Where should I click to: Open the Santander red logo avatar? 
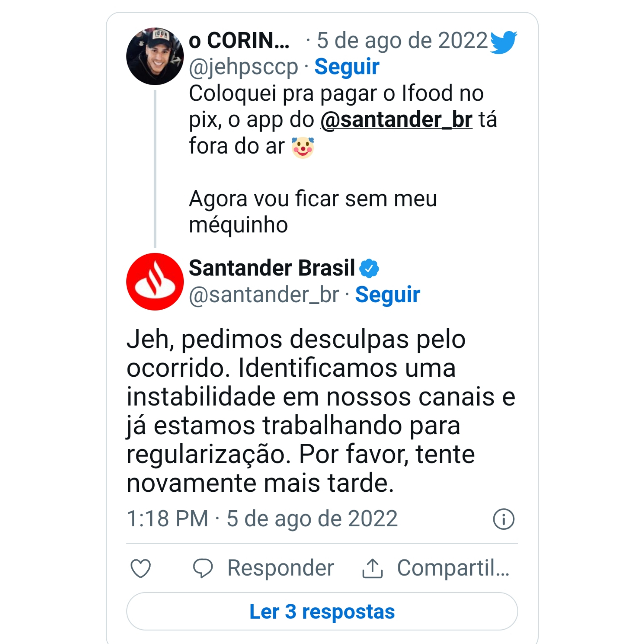click(x=155, y=281)
